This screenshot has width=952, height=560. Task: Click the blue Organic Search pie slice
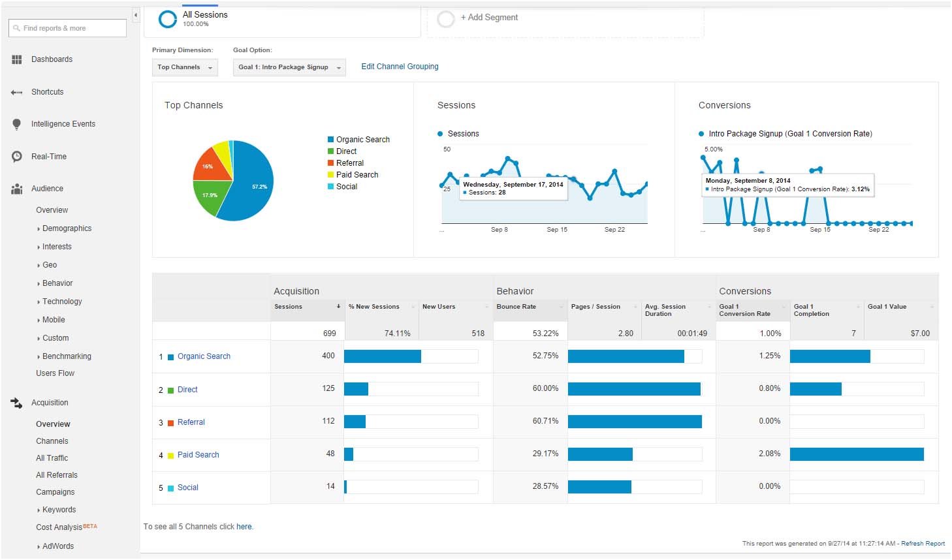(251, 186)
